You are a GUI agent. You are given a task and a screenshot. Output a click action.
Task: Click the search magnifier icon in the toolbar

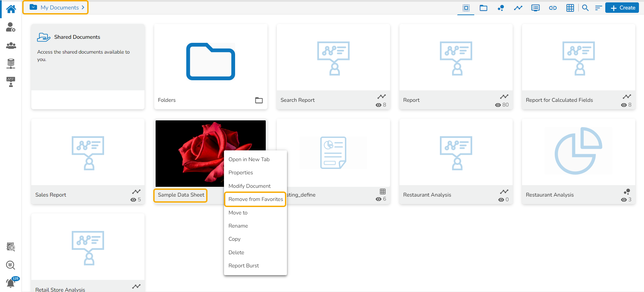(x=585, y=8)
